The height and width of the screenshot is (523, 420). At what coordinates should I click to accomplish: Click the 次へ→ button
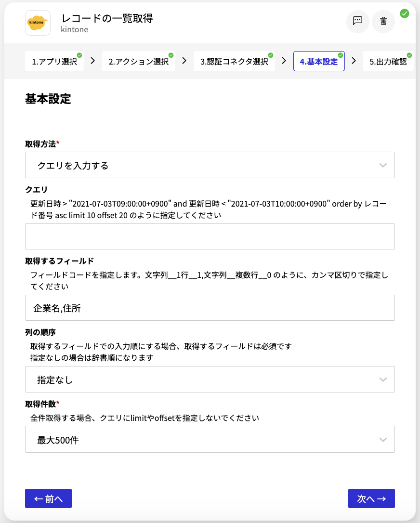pyautogui.click(x=371, y=498)
